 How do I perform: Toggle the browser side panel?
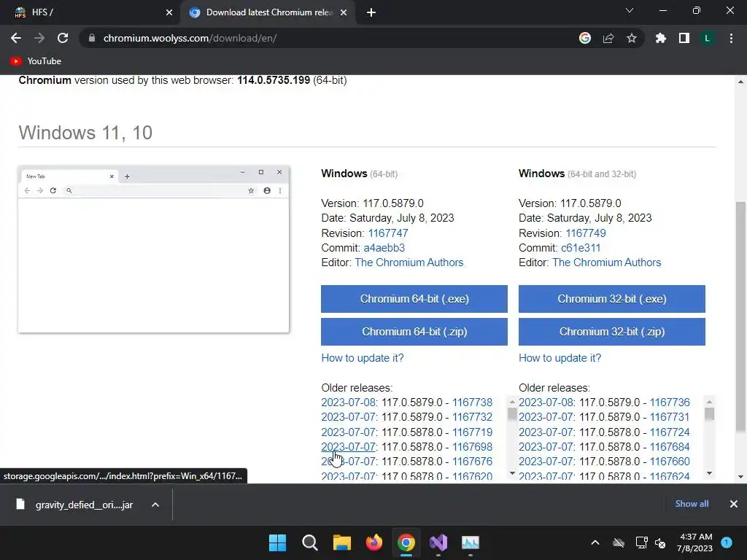point(684,38)
